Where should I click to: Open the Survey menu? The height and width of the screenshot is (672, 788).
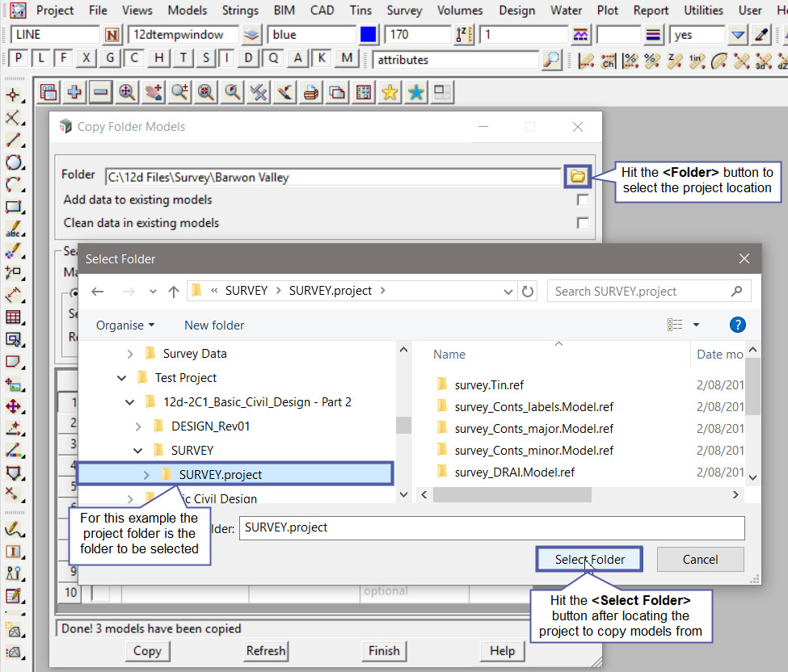[x=404, y=10]
